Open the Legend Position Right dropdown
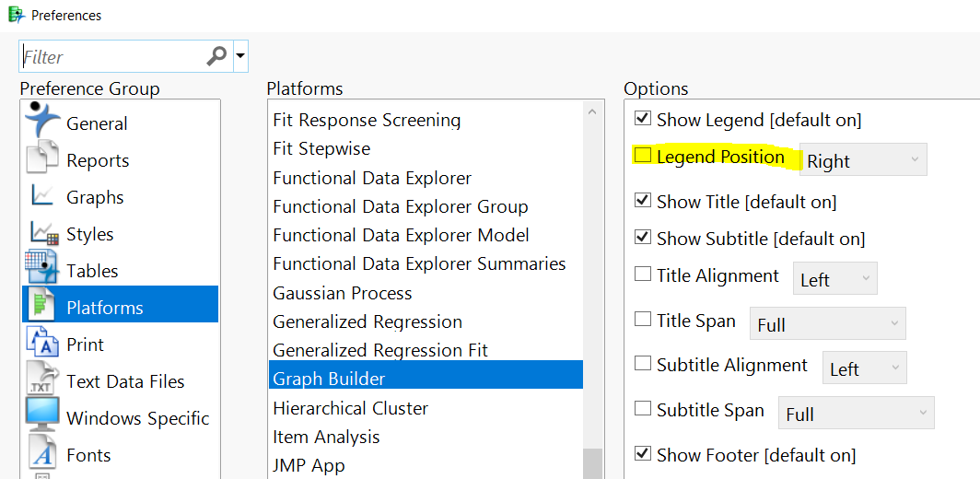The height and width of the screenshot is (479, 980). pyautogui.click(x=863, y=160)
